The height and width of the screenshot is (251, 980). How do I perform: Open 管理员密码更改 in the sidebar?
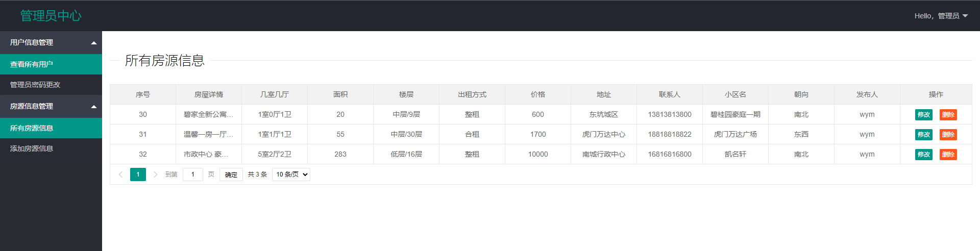click(51, 85)
